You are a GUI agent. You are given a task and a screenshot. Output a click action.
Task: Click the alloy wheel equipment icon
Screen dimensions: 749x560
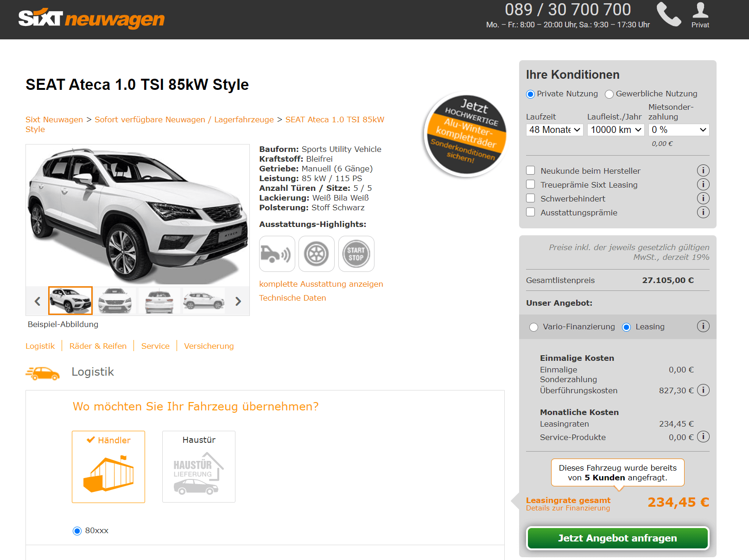click(x=317, y=254)
